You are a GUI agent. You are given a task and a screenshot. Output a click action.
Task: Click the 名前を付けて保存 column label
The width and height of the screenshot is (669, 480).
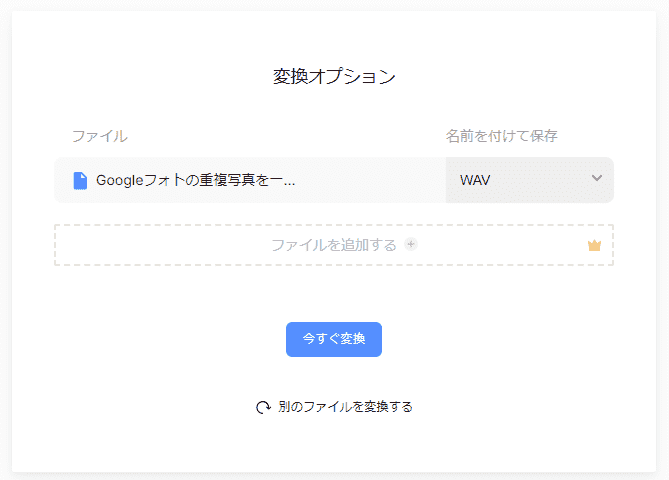point(501,136)
